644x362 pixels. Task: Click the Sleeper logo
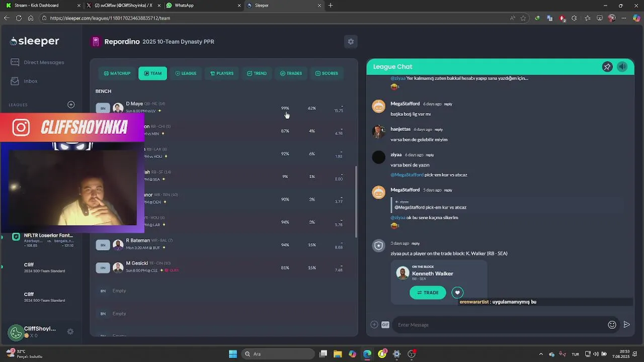35,41
